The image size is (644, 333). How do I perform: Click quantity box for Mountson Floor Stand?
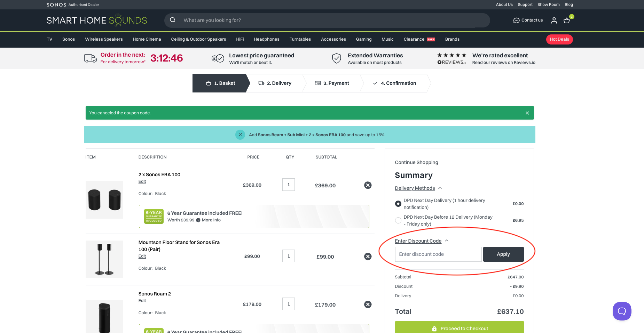[x=289, y=256]
